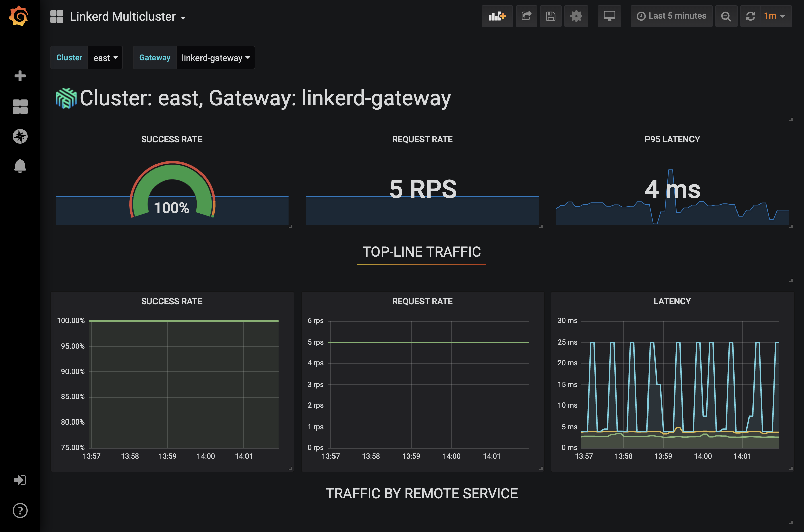804x532 pixels.
Task: Click the Save dashboard icon
Action: [x=550, y=16]
